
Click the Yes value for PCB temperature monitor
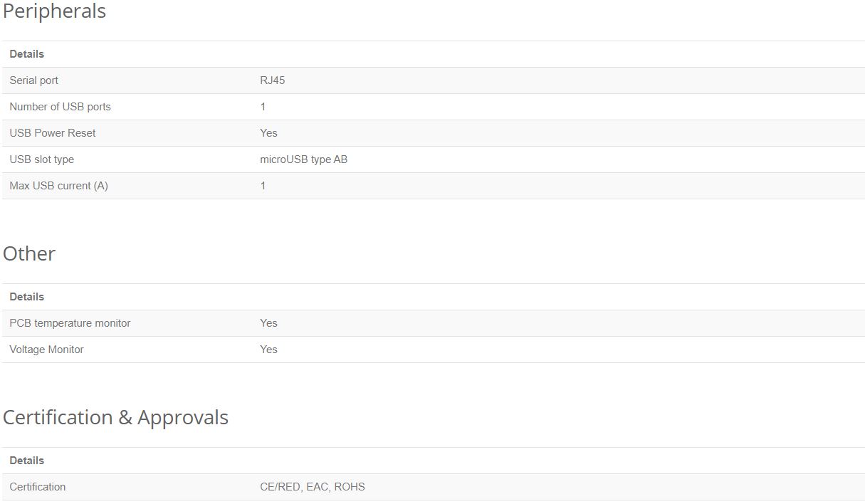coord(269,323)
